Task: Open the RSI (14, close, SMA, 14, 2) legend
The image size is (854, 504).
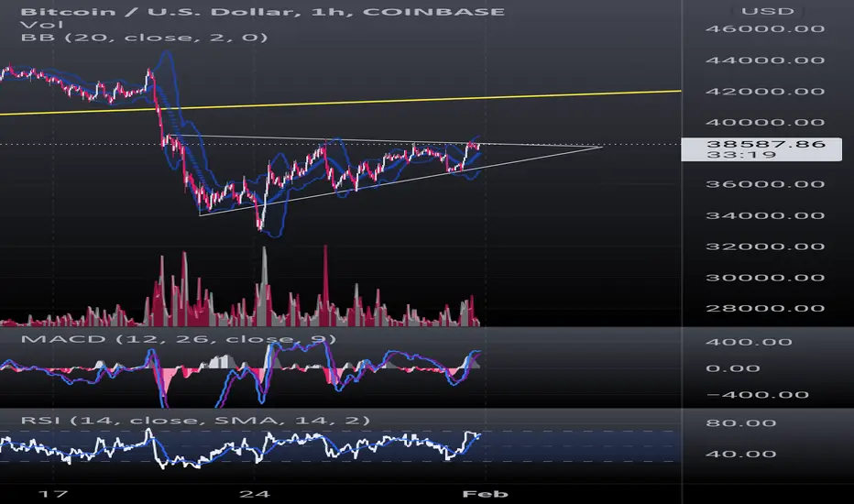Action: point(195,420)
